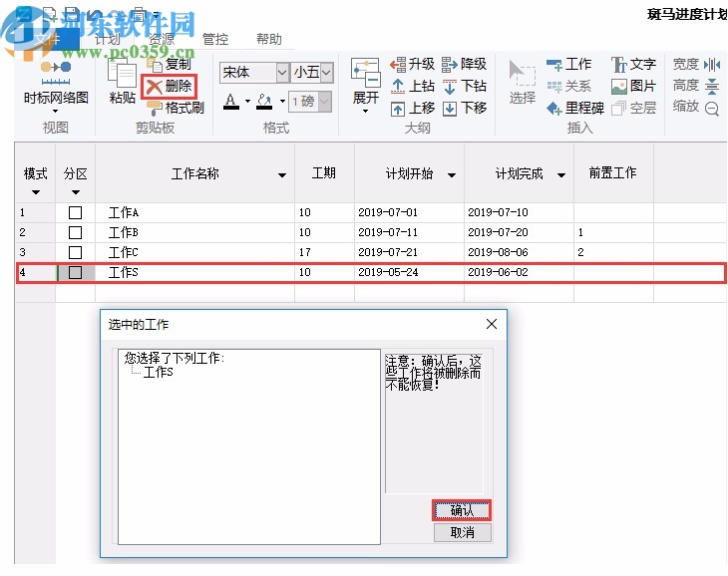
Task: Switch to the 帮助 ribbon tab
Action: tap(269, 39)
